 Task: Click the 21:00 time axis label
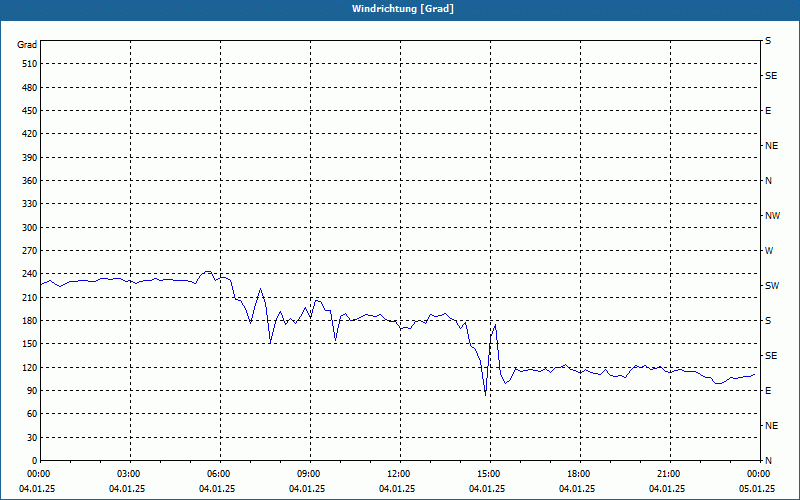(x=669, y=473)
